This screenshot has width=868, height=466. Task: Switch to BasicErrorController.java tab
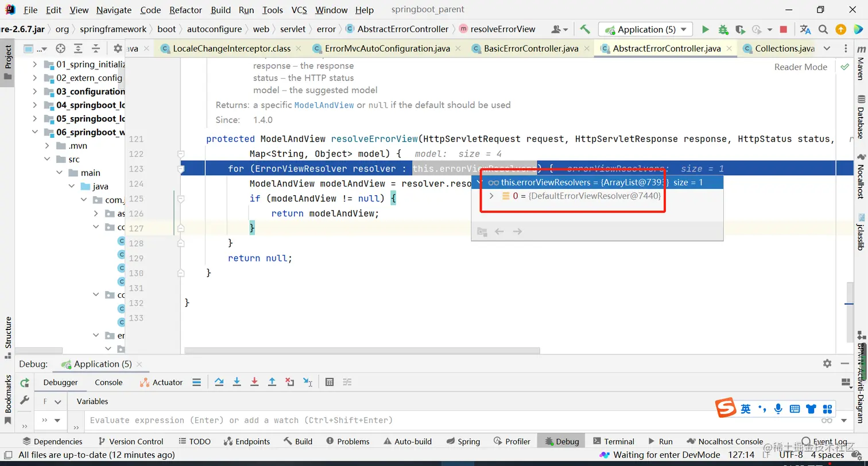(x=530, y=49)
